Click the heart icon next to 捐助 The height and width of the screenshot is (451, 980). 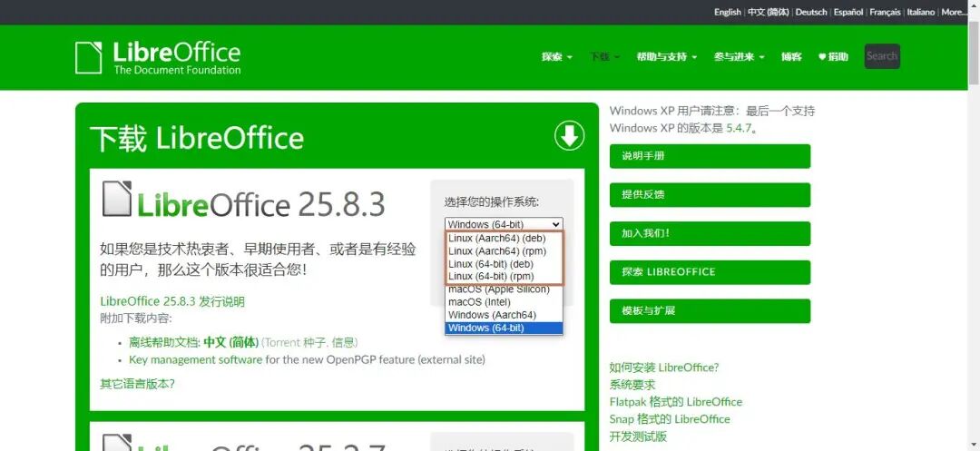tap(822, 57)
